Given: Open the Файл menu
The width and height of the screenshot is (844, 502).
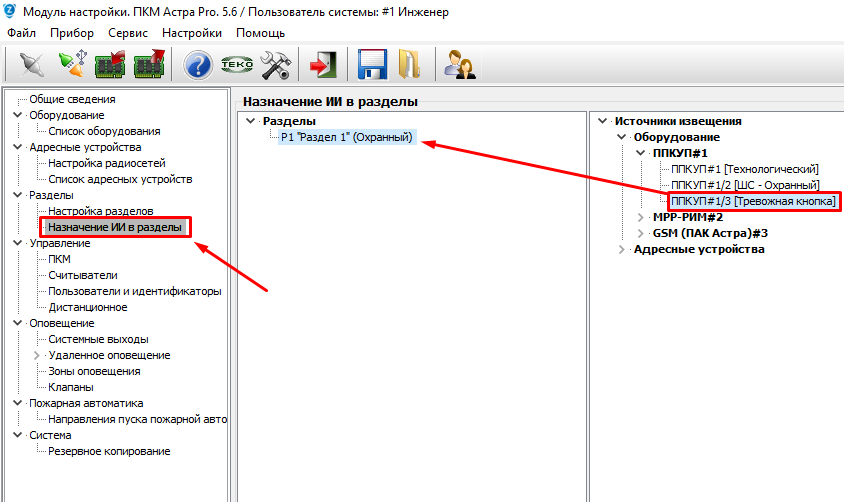Looking at the screenshot, I should pos(21,33).
